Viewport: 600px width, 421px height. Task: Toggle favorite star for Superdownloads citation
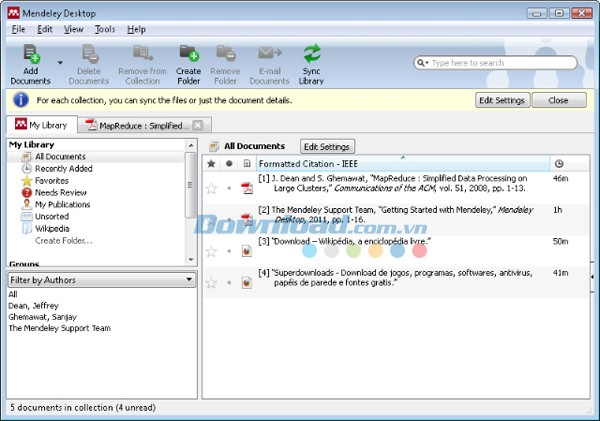(x=211, y=283)
